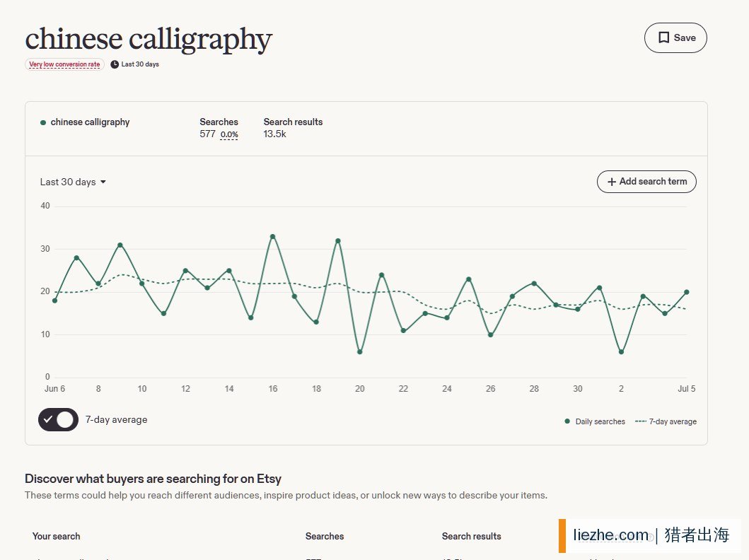The height and width of the screenshot is (560, 749).
Task: Click the Daily searches legend dot
Action: 567,421
